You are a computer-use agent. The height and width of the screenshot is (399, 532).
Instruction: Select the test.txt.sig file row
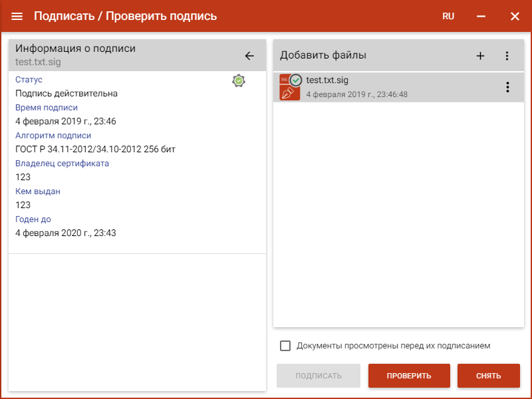[x=399, y=87]
